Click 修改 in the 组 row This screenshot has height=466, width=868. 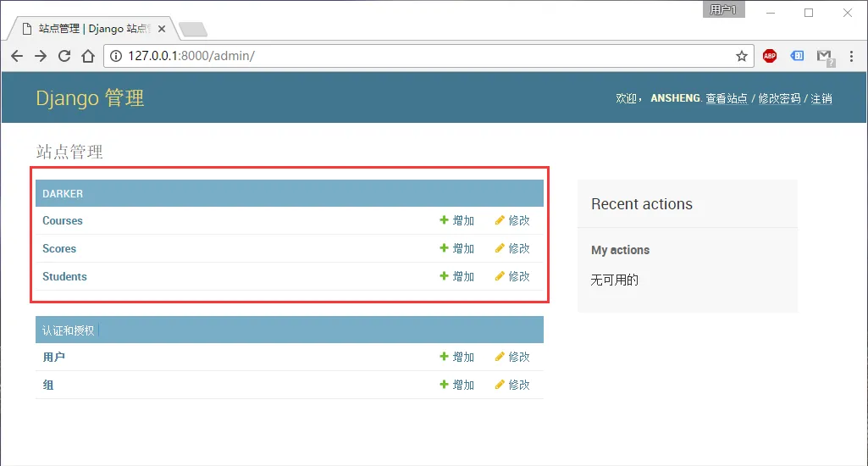pyautogui.click(x=512, y=385)
